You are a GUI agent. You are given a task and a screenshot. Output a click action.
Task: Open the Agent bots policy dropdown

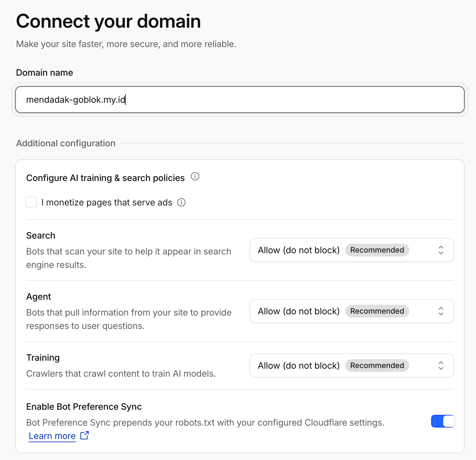(x=352, y=311)
